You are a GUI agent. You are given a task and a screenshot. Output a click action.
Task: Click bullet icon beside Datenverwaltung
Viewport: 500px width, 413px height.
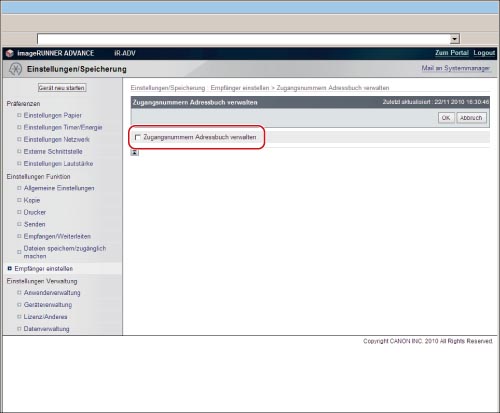(x=19, y=329)
